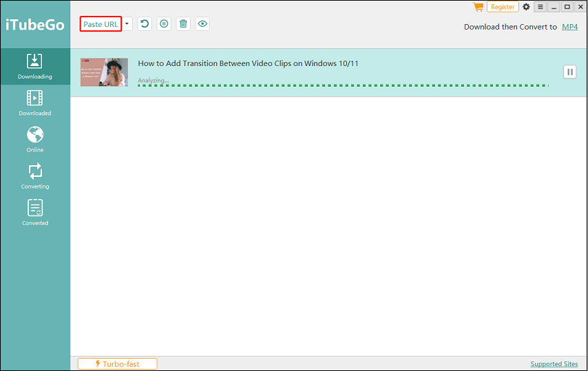Delete downloads with the trash icon

point(183,24)
